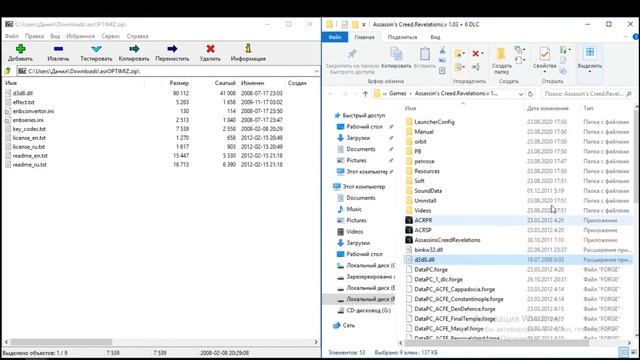Expand the Explorer address bar history dropdown
Screen dimensions: 640x360
tap(520, 94)
